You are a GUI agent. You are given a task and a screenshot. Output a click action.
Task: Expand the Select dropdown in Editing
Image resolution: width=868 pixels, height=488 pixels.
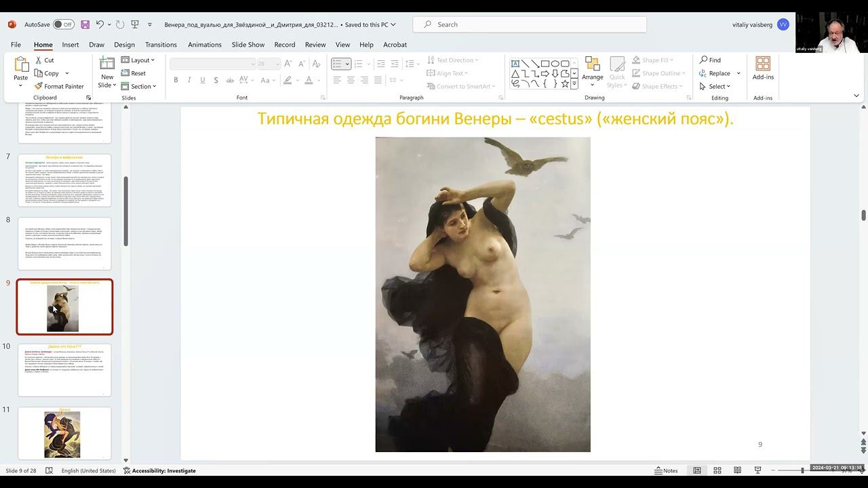tap(715, 86)
